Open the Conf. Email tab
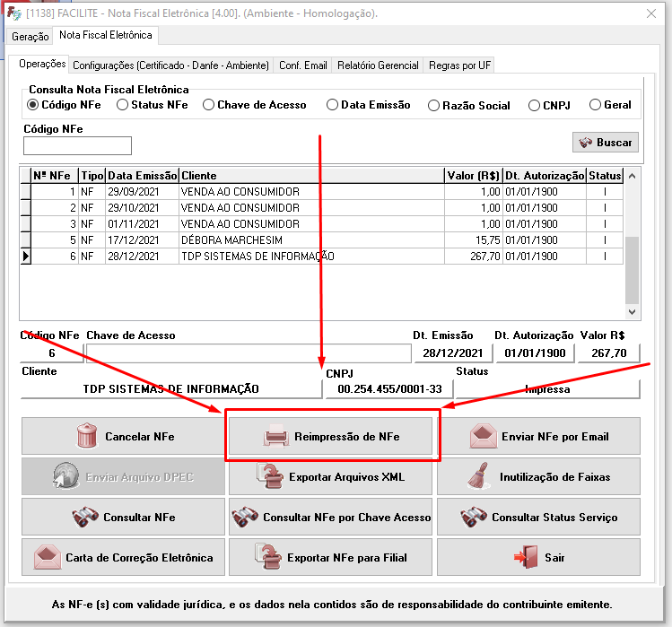The height and width of the screenshot is (627, 672). coord(302,65)
